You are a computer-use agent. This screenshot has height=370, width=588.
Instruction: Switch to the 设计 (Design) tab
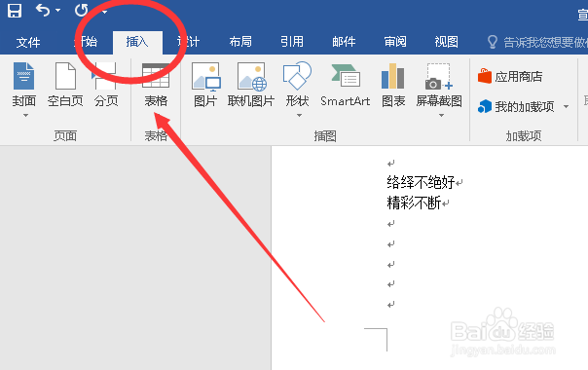click(x=189, y=42)
